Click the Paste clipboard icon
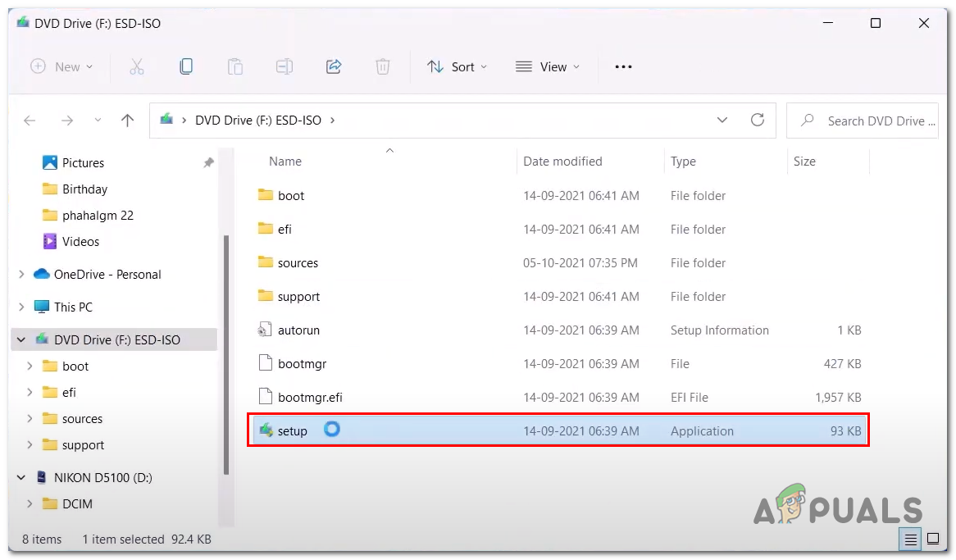956x560 pixels. pyautogui.click(x=235, y=66)
